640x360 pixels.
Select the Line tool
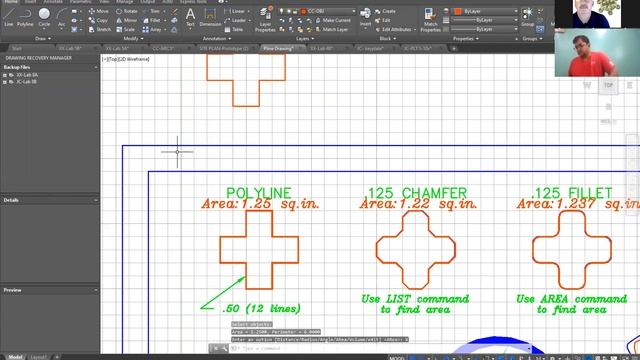coord(9,17)
